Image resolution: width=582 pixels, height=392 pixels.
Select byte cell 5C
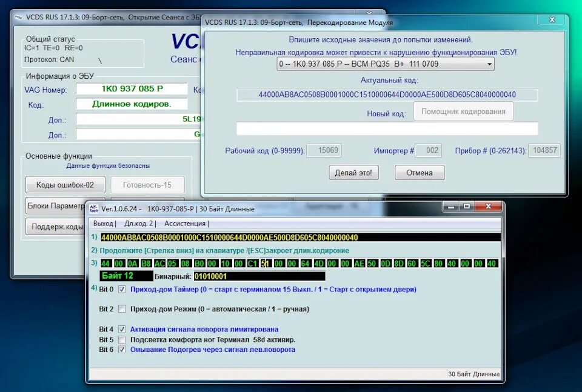[426, 264]
